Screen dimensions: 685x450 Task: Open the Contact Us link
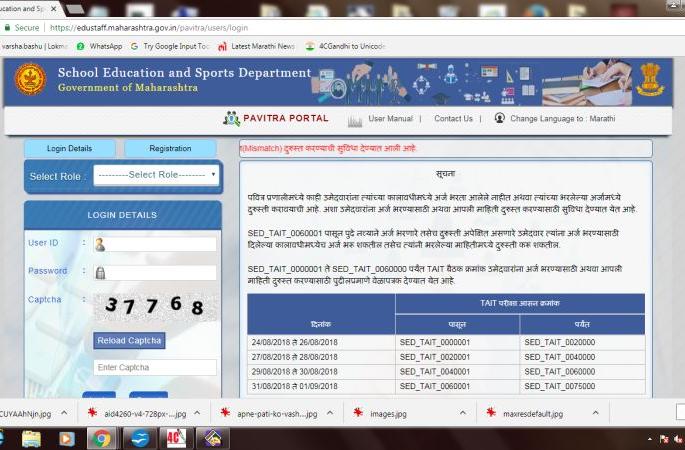[x=453, y=118]
